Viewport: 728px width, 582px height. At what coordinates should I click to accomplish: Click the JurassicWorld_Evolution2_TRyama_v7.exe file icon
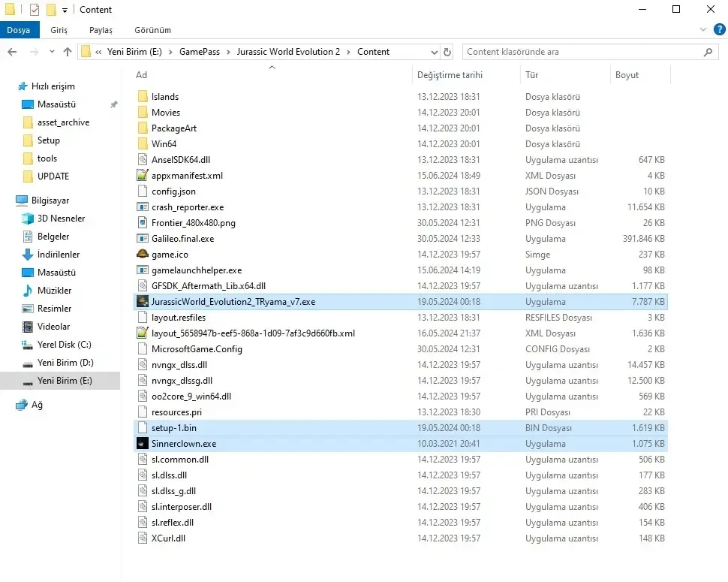click(x=143, y=302)
